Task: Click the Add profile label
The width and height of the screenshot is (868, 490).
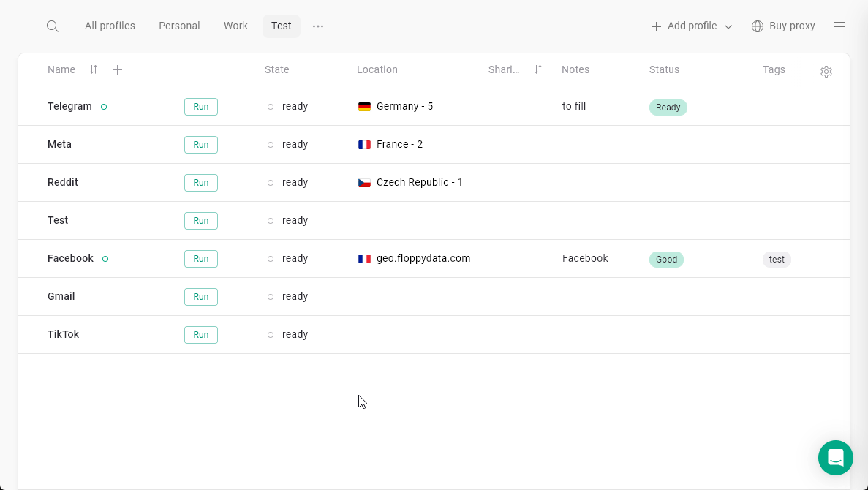Action: click(692, 26)
